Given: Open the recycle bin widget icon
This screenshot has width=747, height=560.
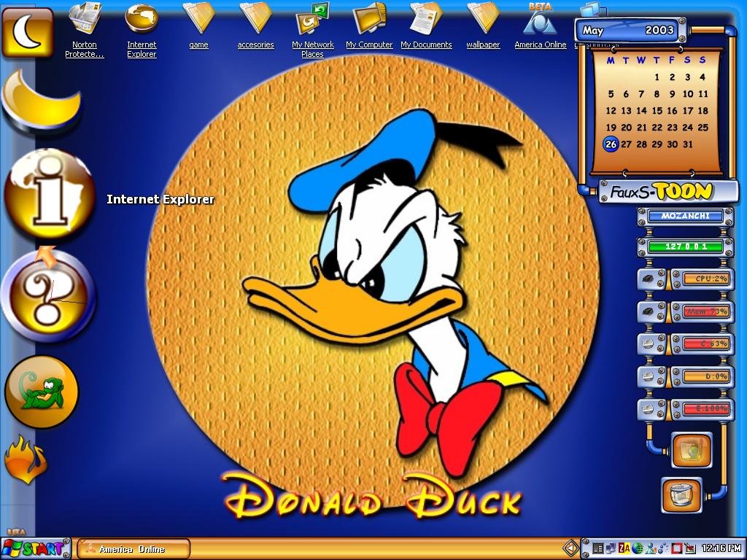Looking at the screenshot, I should pos(682,495).
